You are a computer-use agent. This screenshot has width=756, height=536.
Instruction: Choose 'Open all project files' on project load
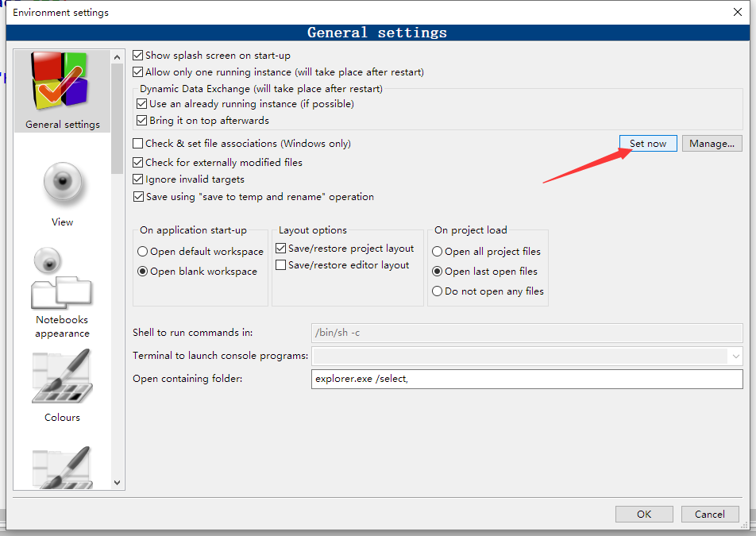[439, 251]
